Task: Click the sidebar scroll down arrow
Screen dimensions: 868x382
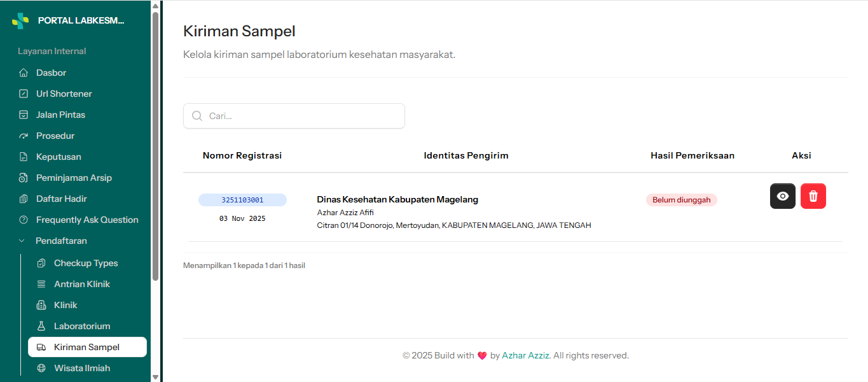Action: 155,376
